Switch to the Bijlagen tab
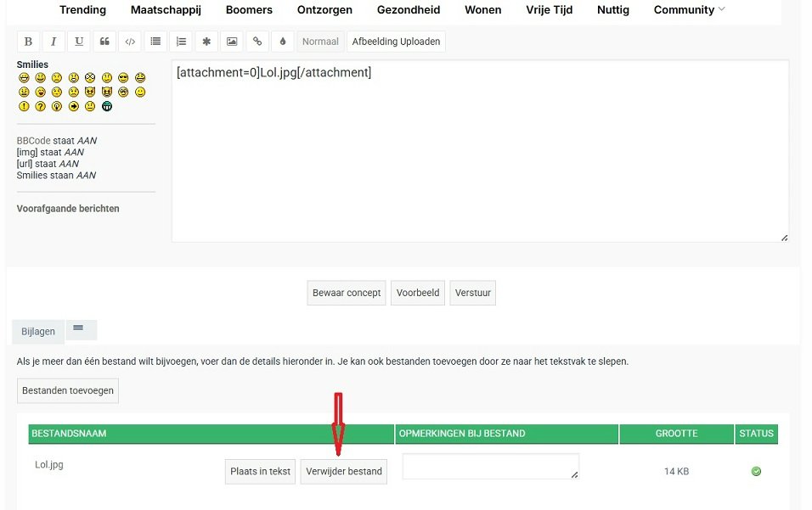This screenshot has height=510, width=812. pos(38,332)
